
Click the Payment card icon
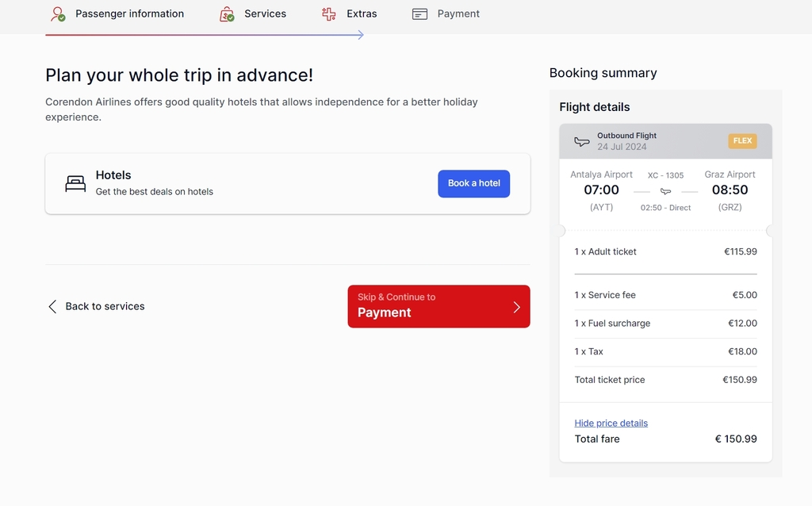(419, 14)
